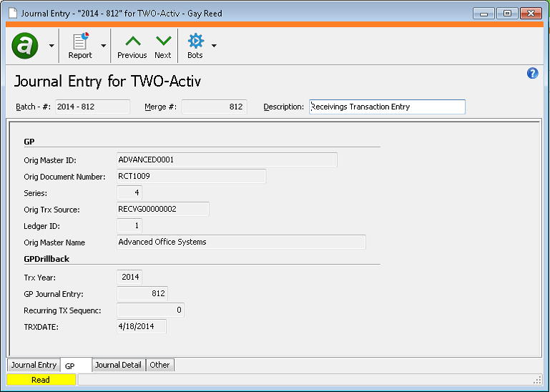Click the 'Recurring TX Sequenc:' label
Image resolution: width=550 pixels, height=392 pixels.
click(x=62, y=310)
